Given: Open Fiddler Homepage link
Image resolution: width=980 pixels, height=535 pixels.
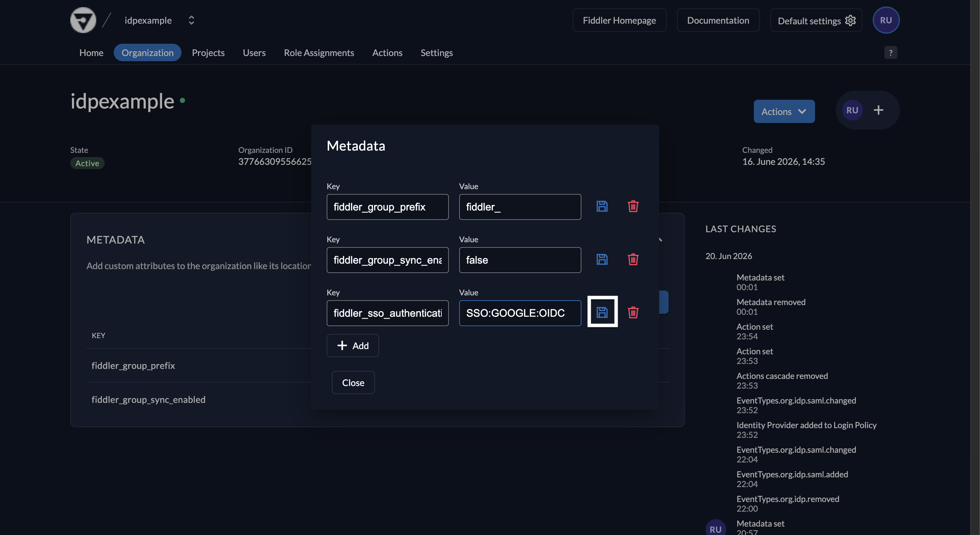Looking at the screenshot, I should (619, 20).
